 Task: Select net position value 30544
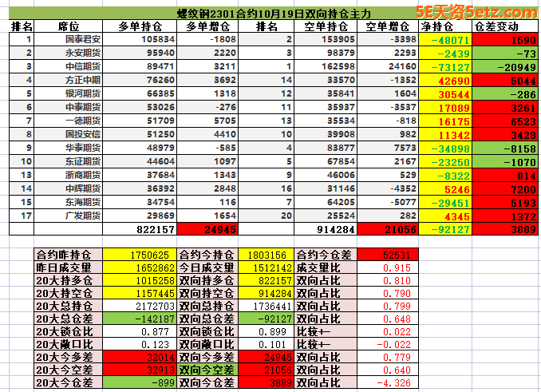pyautogui.click(x=445, y=93)
